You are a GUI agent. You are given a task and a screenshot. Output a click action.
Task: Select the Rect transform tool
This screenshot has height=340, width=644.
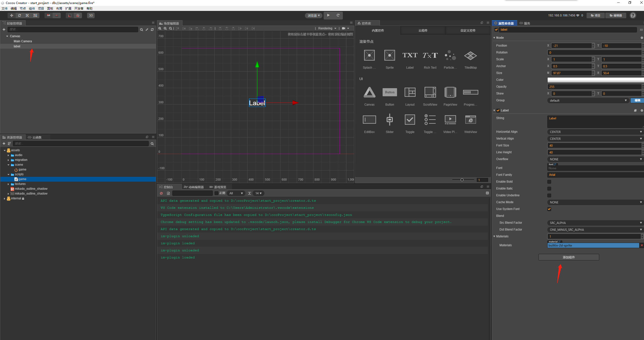click(x=35, y=15)
